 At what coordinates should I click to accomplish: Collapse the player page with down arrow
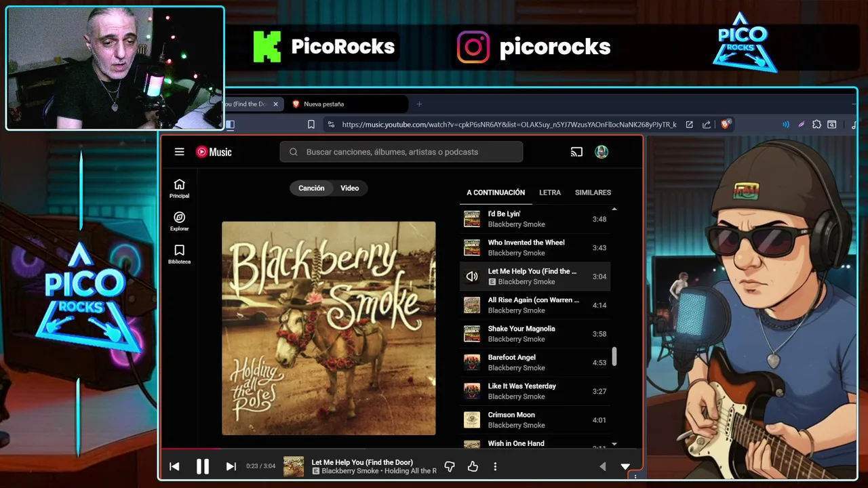(625, 466)
